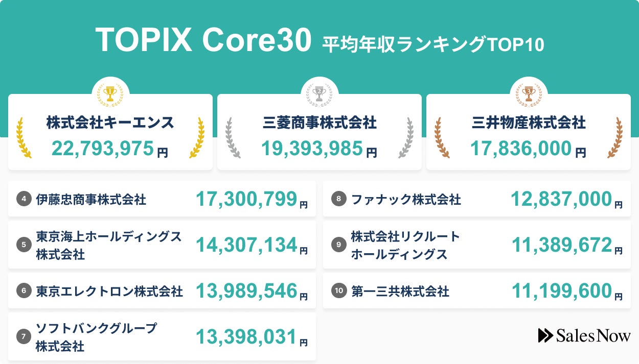Click the gold laurel left of 株式会社キーエンス
The width and height of the screenshot is (639, 364).
pyautogui.click(x=24, y=138)
